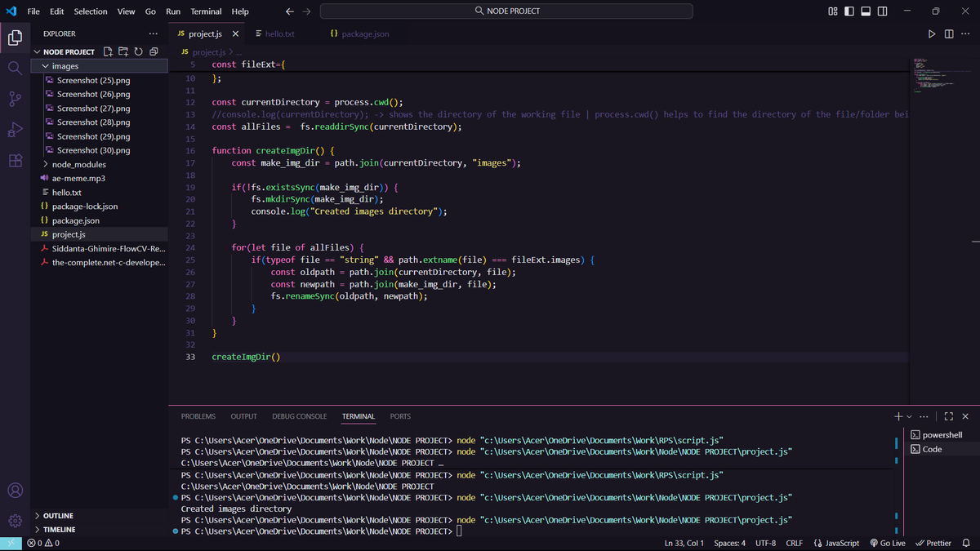This screenshot has height=551, width=980.
Task: Go forward with the navigation arrow
Action: (306, 11)
